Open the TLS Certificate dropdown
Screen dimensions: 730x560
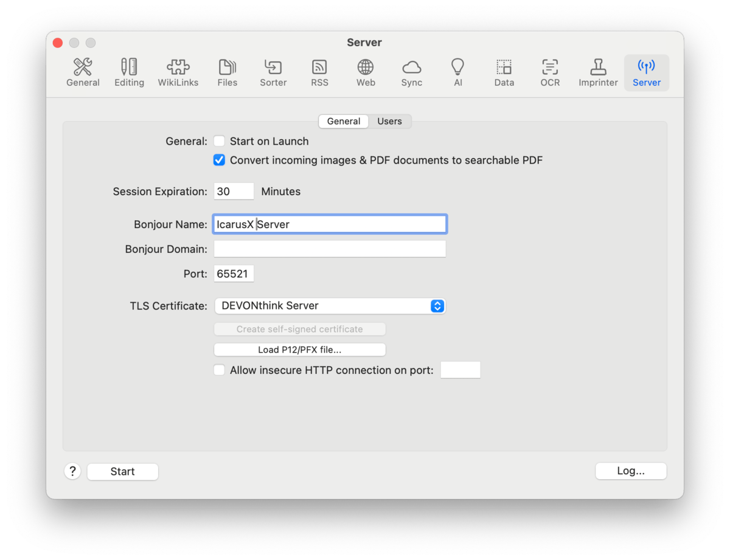pos(330,306)
